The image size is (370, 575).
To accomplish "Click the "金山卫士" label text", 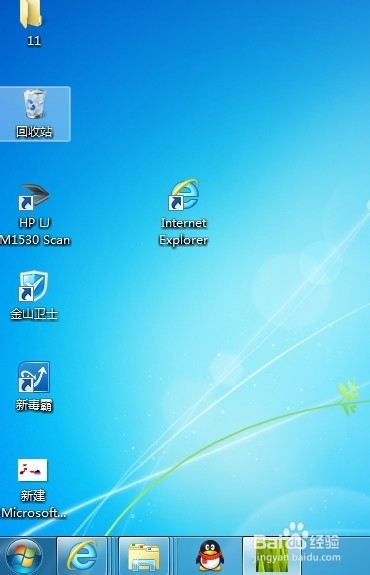I will click(x=34, y=314).
